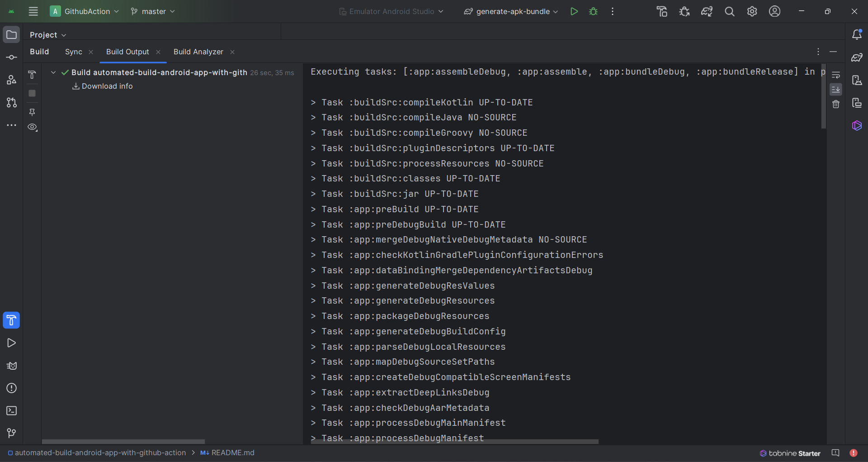Click the automated-build-android-app-with-github-action breadcrumb

pyautogui.click(x=97, y=452)
